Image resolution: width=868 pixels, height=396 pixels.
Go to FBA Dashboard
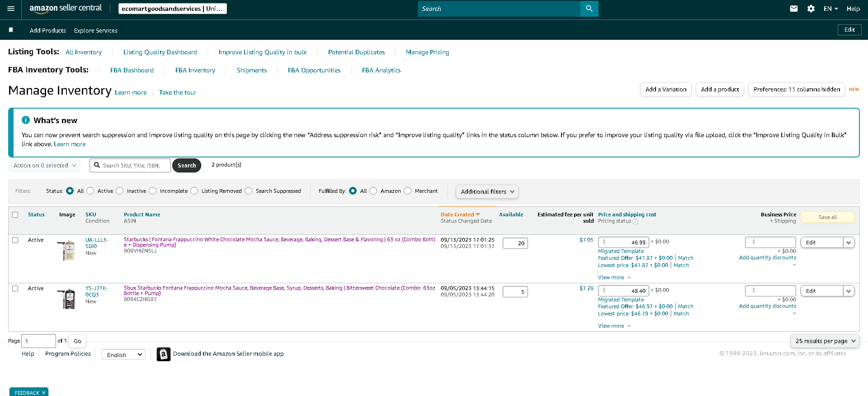tap(132, 71)
